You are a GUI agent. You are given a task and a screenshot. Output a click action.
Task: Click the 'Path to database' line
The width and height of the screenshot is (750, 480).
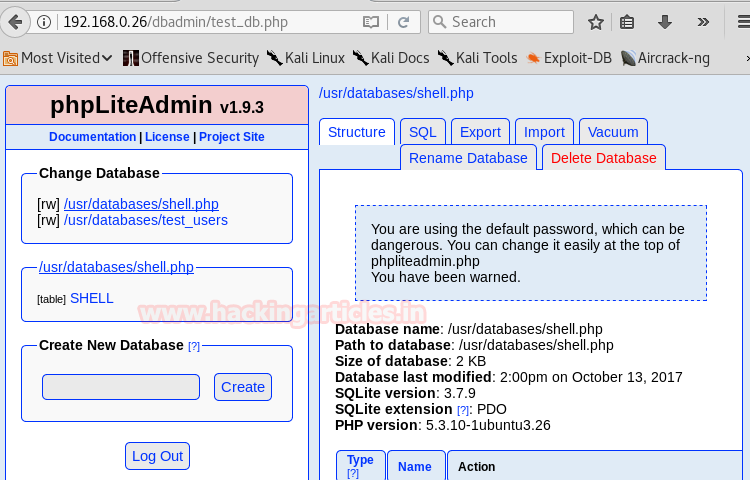[x=474, y=345]
